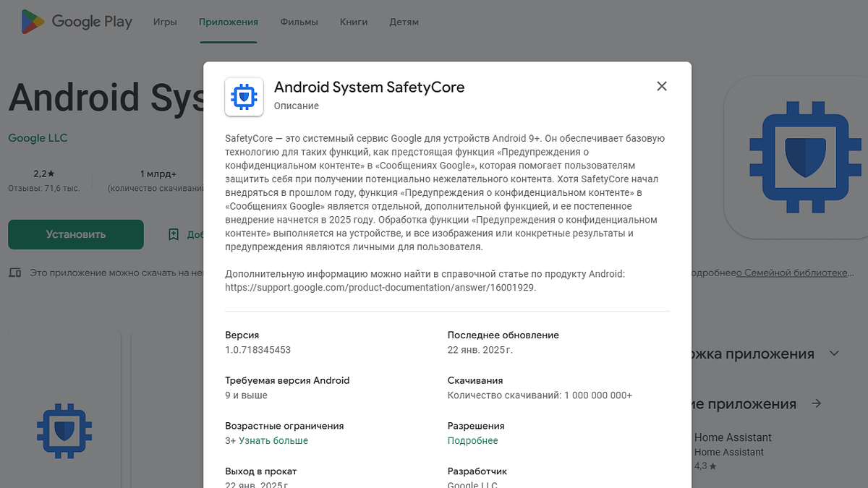The height and width of the screenshot is (488, 868).
Task: Switch to the Книги tab
Action: click(354, 22)
